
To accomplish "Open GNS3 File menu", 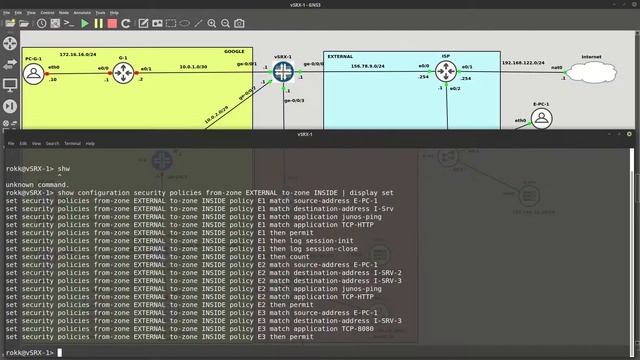I will [7, 13].
